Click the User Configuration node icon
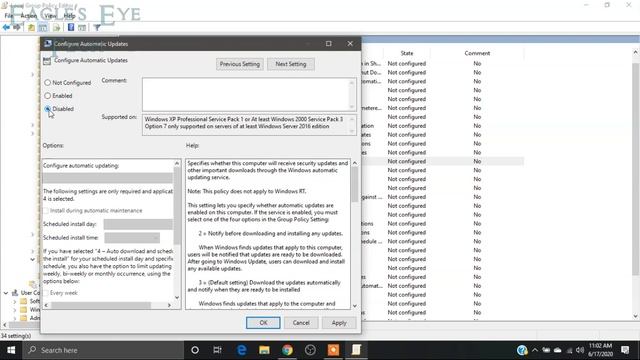 point(15,293)
